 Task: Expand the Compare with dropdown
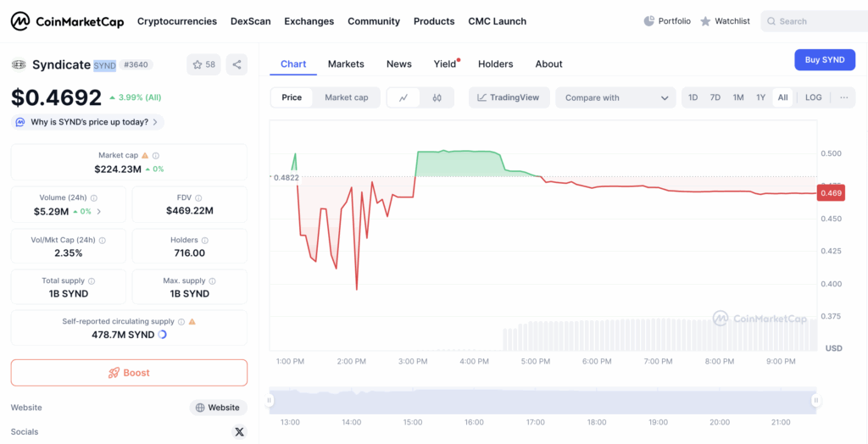click(x=615, y=97)
